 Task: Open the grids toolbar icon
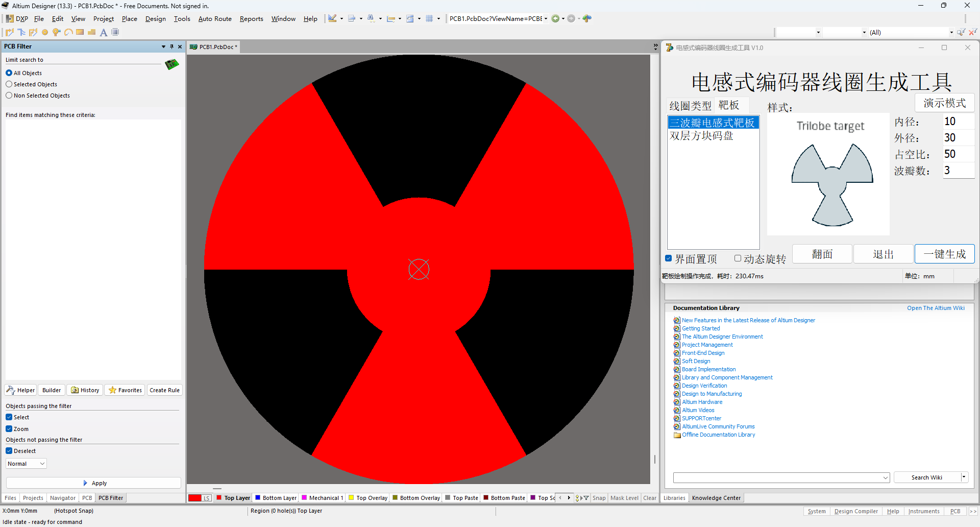[x=430, y=18]
